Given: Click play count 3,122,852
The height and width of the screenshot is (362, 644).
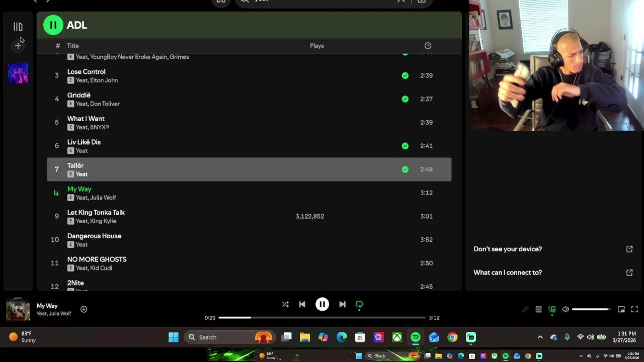Looking at the screenshot, I should coord(310,216).
